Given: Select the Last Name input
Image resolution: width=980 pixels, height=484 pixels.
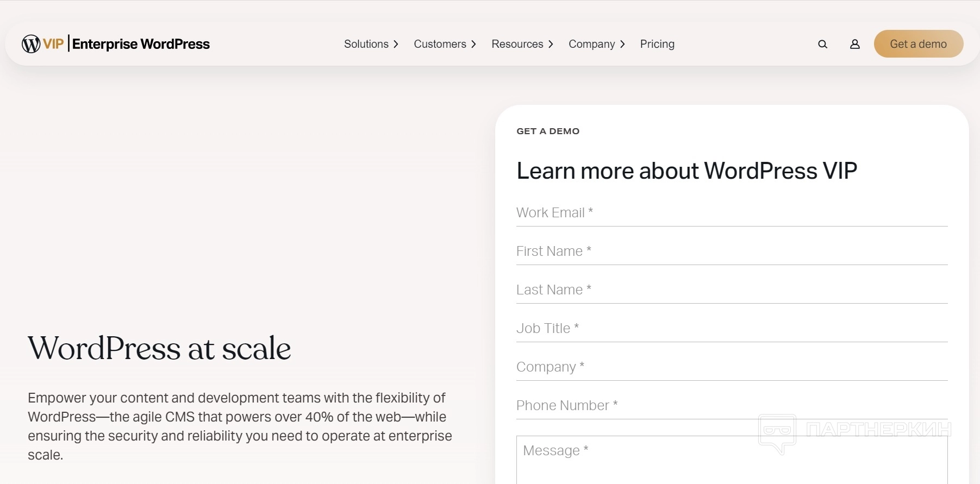Looking at the screenshot, I should (x=732, y=290).
